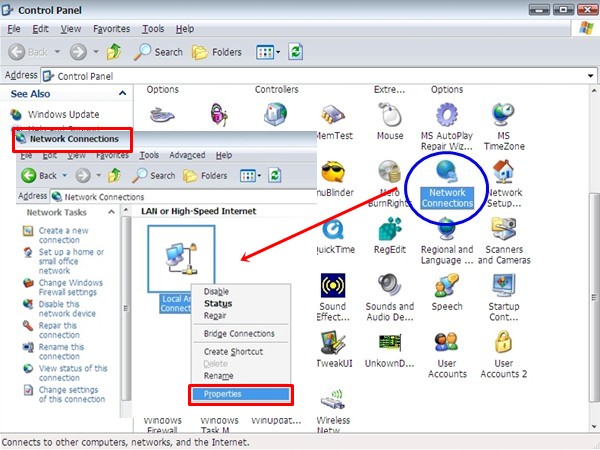This screenshot has height=450, width=600.
Task: Open Scanners and Cameras icon
Action: 504,241
